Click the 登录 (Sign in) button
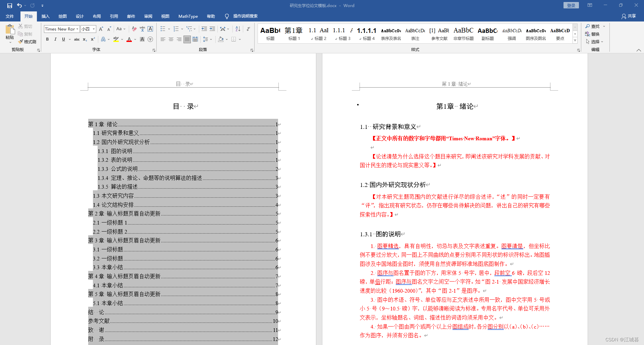This screenshot has height=345, width=644. [x=571, y=5]
